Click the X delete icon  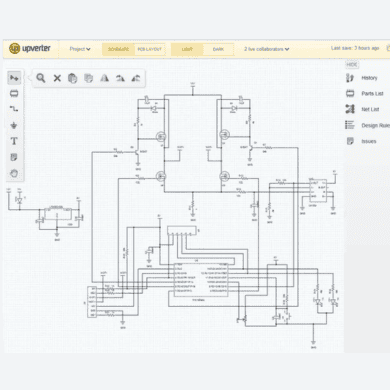coord(57,78)
